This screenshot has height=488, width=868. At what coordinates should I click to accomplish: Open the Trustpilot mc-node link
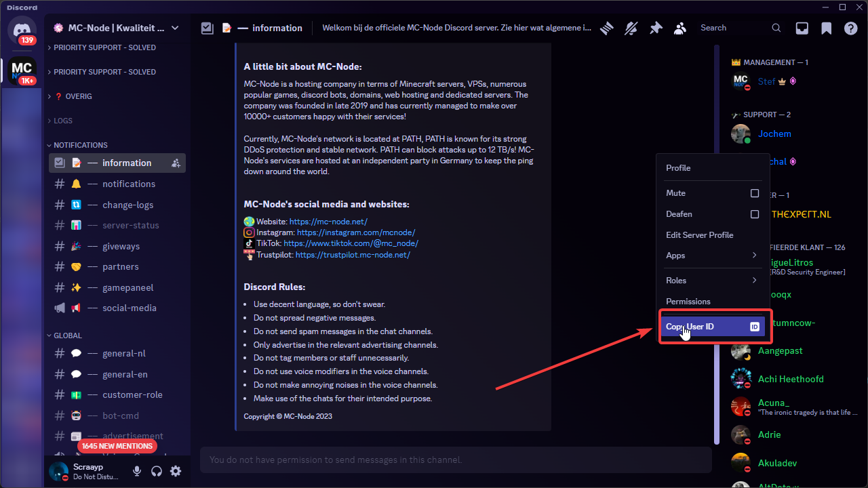click(x=353, y=255)
